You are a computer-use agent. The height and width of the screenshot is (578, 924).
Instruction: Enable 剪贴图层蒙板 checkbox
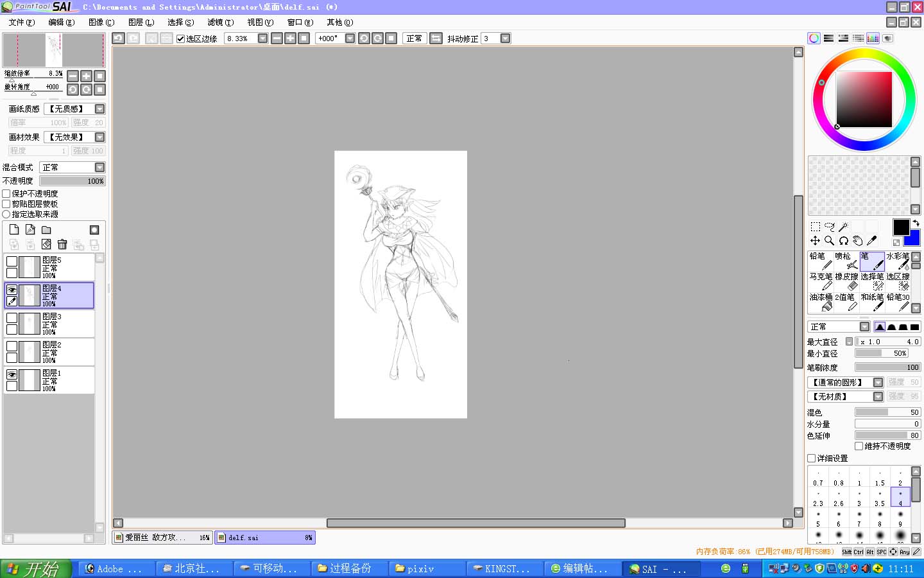pos(6,204)
